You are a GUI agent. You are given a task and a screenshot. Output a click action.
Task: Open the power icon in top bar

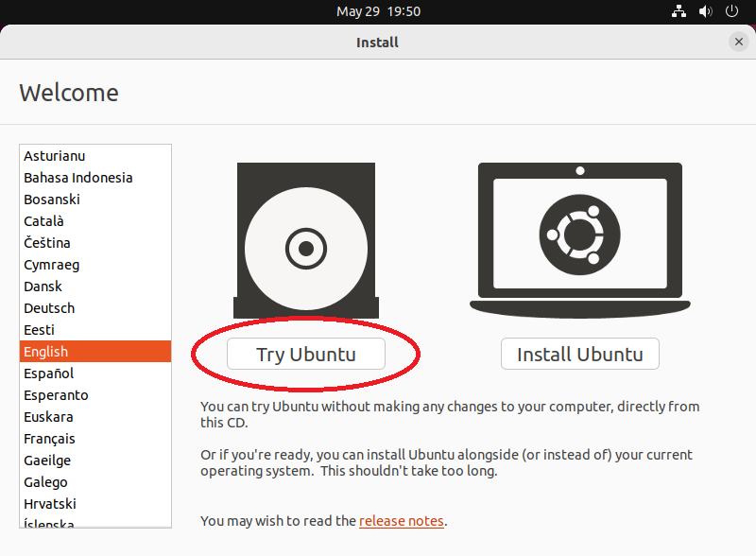tap(731, 11)
